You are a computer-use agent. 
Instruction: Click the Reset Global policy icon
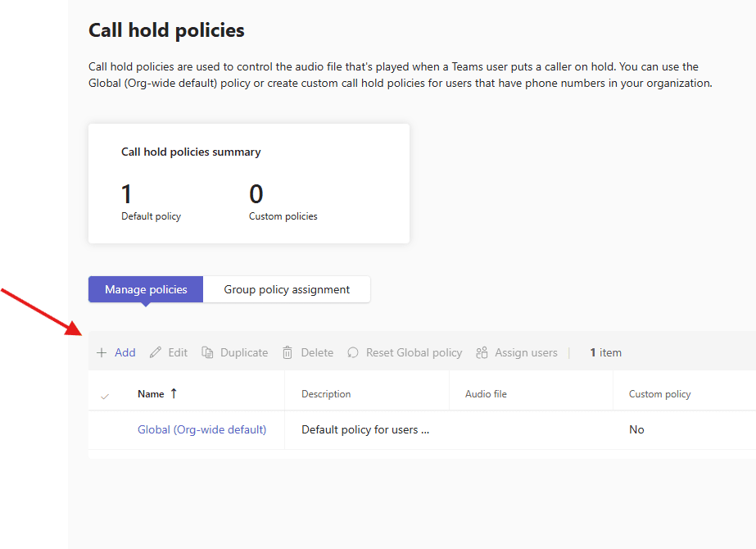point(353,353)
